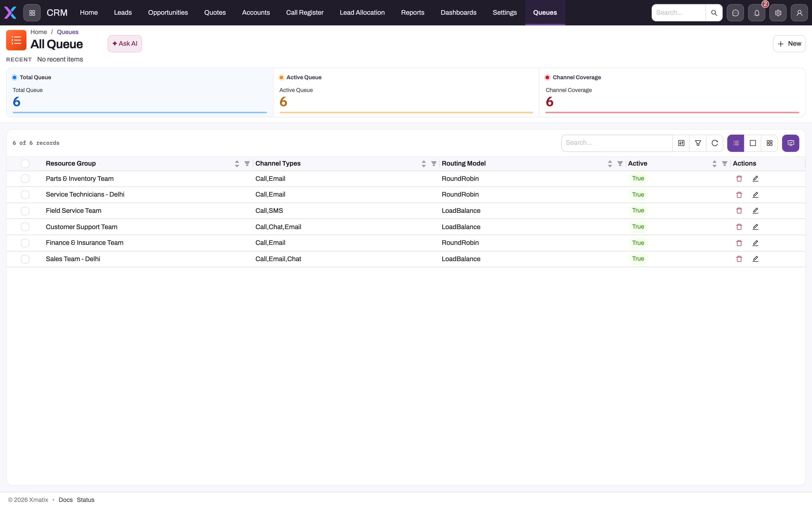Click the Xmatix logo

(x=10, y=13)
